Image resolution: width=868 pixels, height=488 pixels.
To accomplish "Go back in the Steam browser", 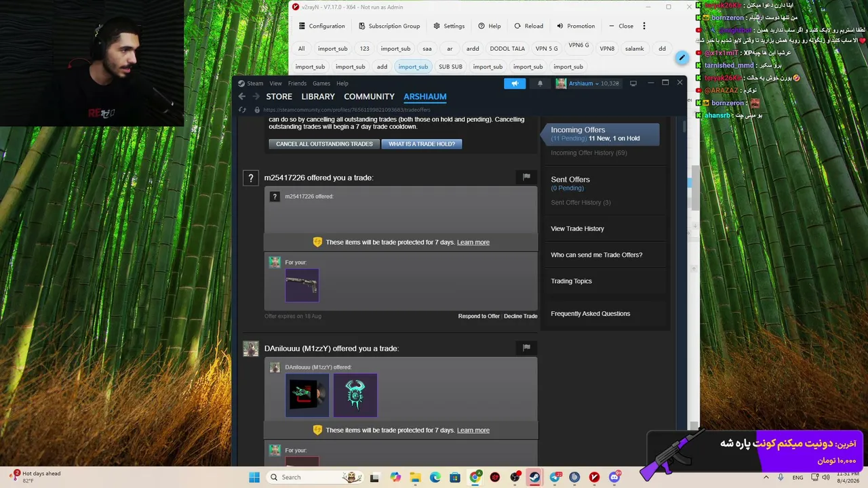I will (242, 96).
